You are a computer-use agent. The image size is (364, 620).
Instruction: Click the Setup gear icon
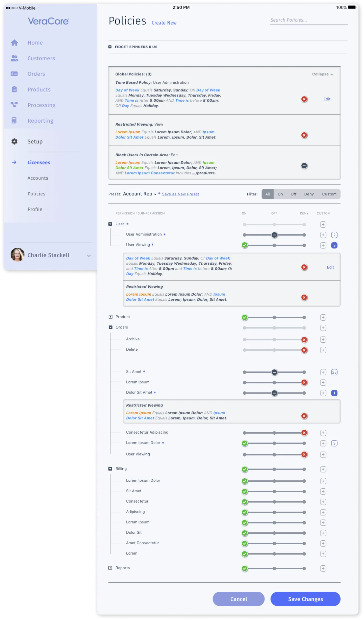(x=15, y=141)
